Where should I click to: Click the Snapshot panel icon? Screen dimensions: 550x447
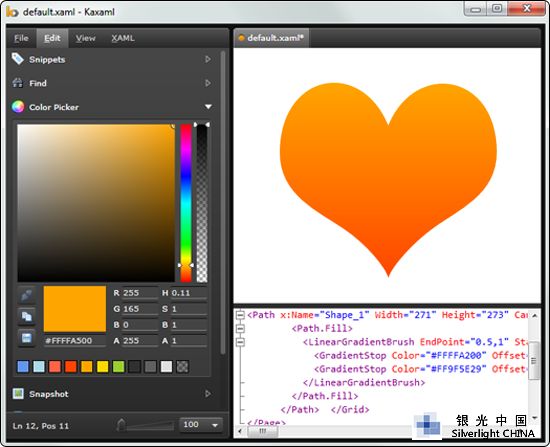(x=18, y=394)
